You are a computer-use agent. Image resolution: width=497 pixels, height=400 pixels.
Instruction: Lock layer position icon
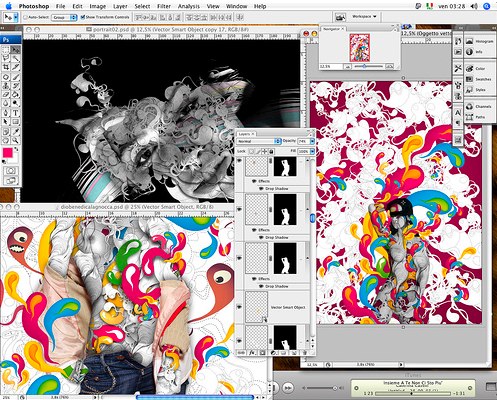265,152
